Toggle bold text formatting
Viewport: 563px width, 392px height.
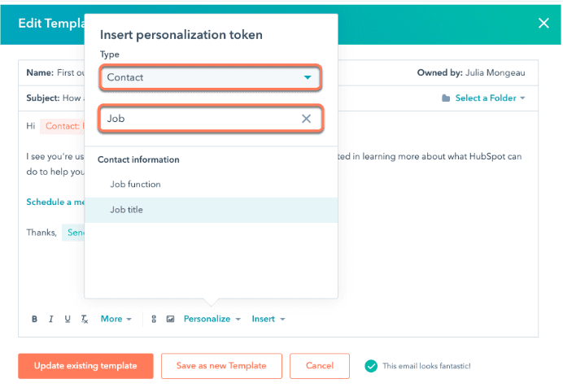[34, 320]
